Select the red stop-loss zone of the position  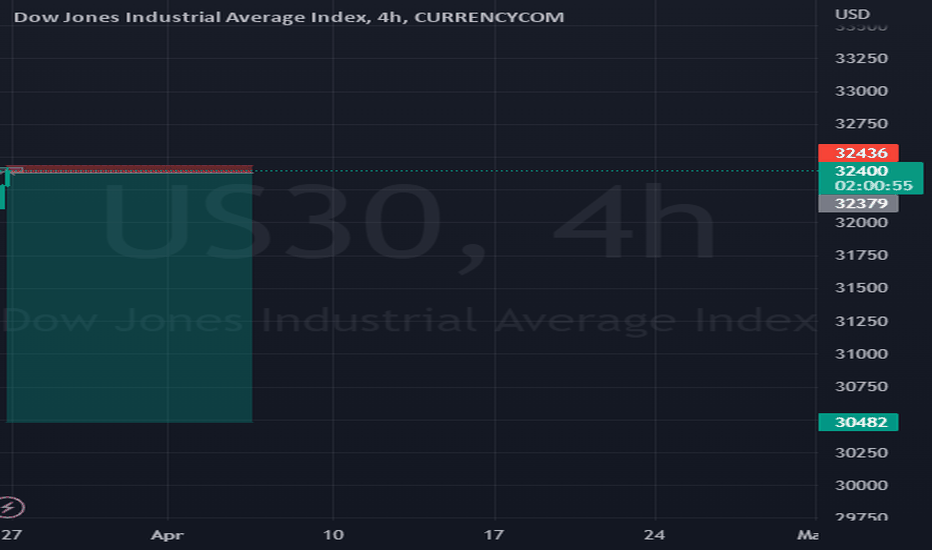click(x=129, y=169)
